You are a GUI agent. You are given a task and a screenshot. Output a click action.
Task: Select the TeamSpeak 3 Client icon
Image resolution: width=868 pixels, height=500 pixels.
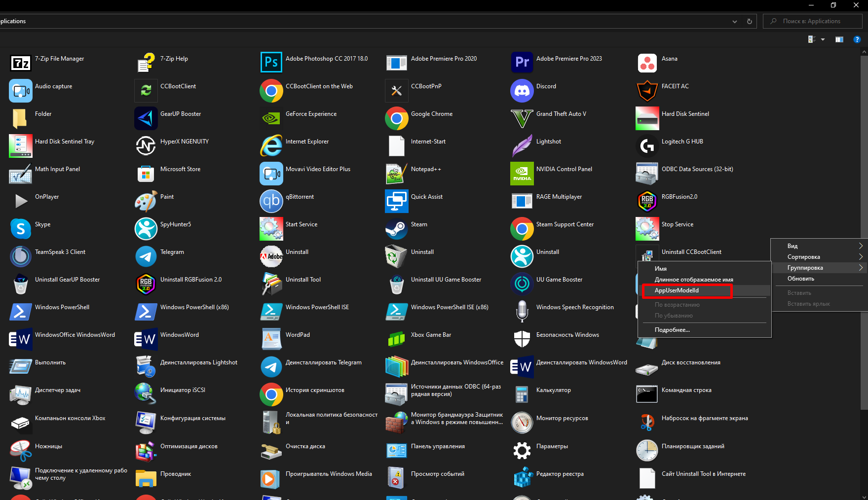20,256
